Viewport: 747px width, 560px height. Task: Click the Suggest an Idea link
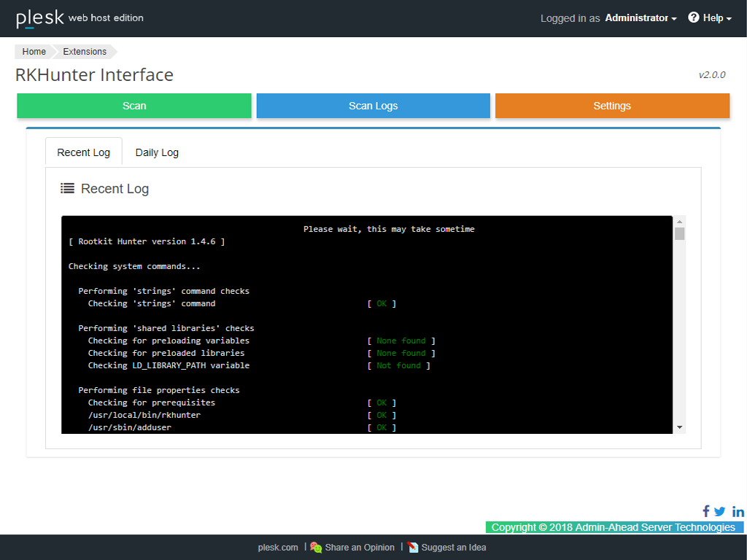(454, 548)
